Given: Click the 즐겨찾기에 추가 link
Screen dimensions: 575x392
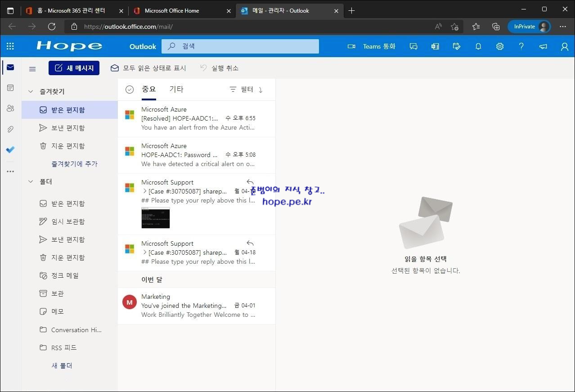Looking at the screenshot, I should [x=74, y=164].
